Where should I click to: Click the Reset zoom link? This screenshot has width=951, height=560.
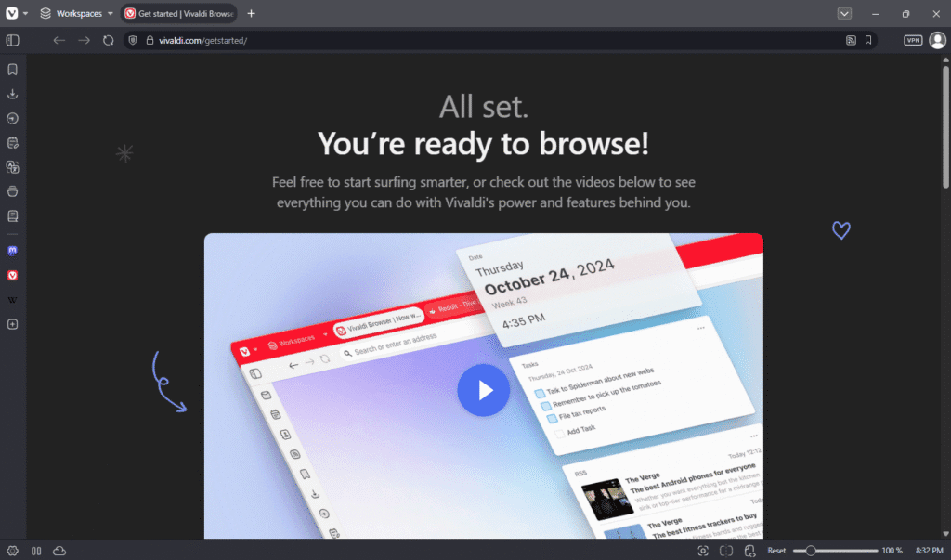point(775,550)
